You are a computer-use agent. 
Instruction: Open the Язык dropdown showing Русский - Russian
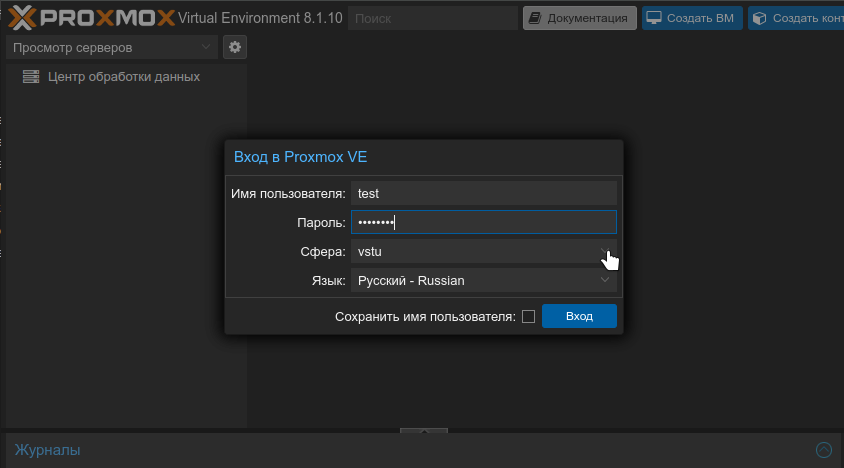(483, 281)
